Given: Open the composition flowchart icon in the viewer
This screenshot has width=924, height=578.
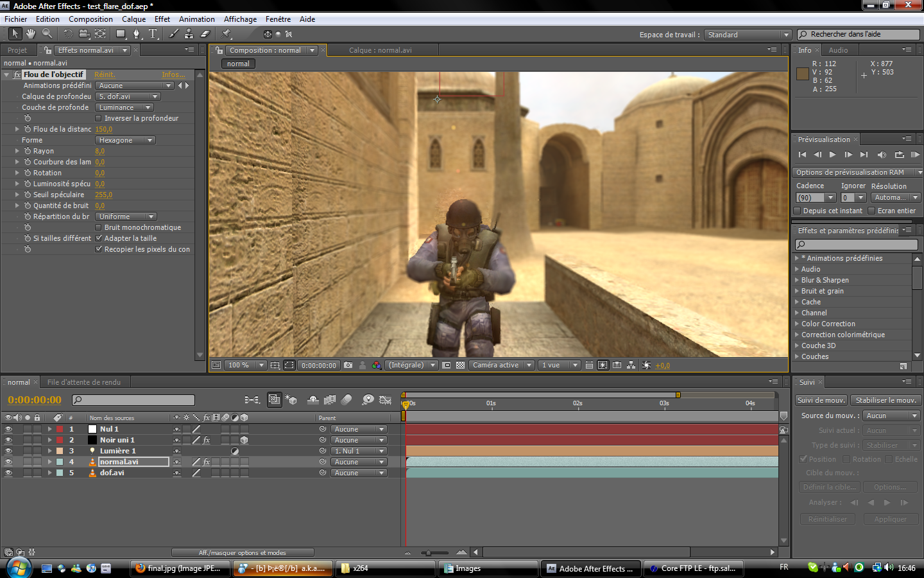Looking at the screenshot, I should (x=631, y=365).
